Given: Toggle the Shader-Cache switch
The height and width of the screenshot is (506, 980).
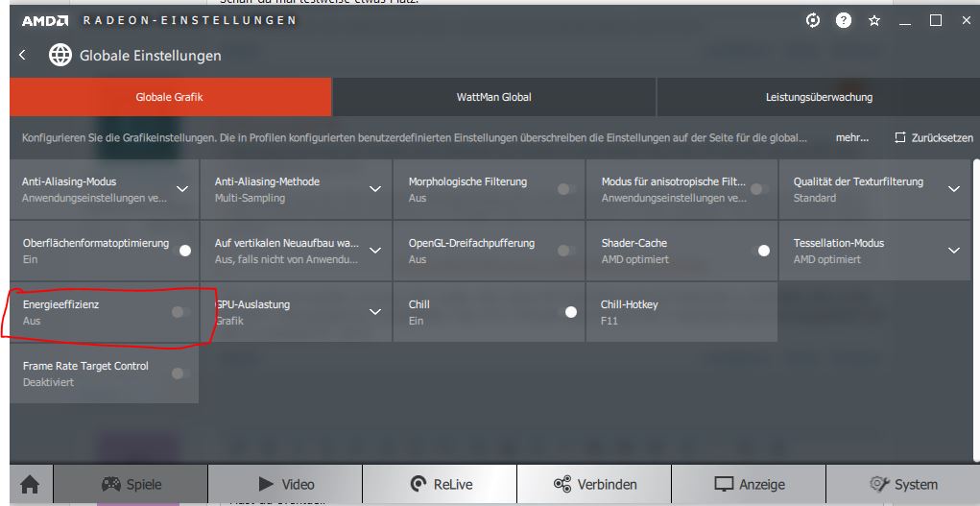Looking at the screenshot, I should coord(759,251).
